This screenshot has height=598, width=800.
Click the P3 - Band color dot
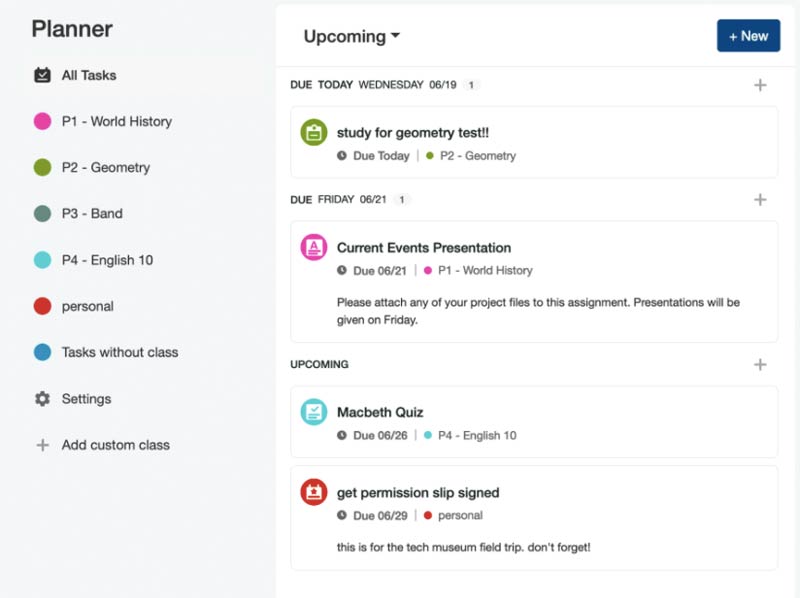(x=42, y=214)
